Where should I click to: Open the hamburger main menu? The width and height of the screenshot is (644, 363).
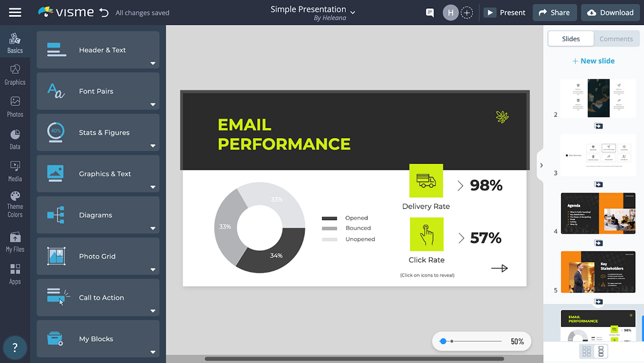(15, 12)
